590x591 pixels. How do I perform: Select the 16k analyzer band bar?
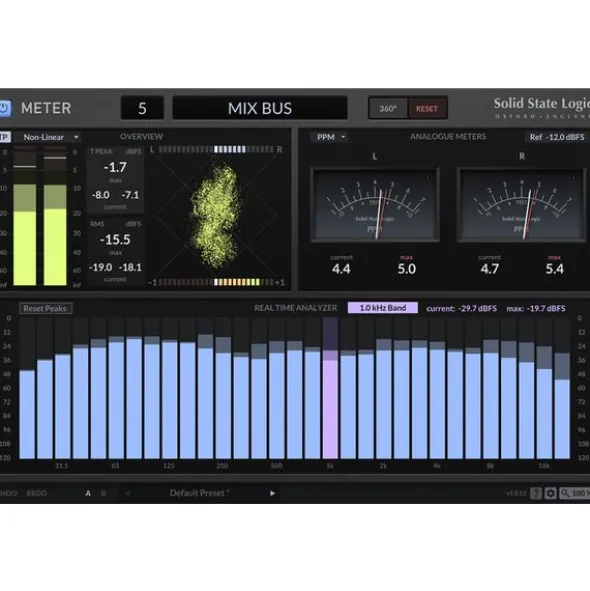(x=544, y=388)
